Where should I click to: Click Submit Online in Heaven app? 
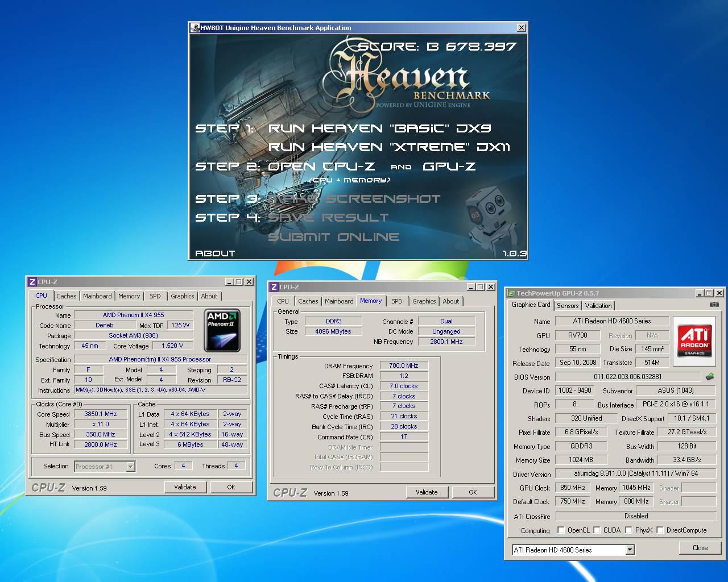pyautogui.click(x=334, y=237)
